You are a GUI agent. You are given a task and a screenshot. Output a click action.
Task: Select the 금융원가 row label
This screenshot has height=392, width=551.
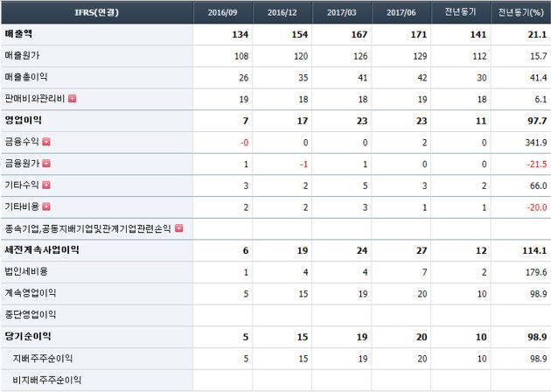(x=22, y=164)
